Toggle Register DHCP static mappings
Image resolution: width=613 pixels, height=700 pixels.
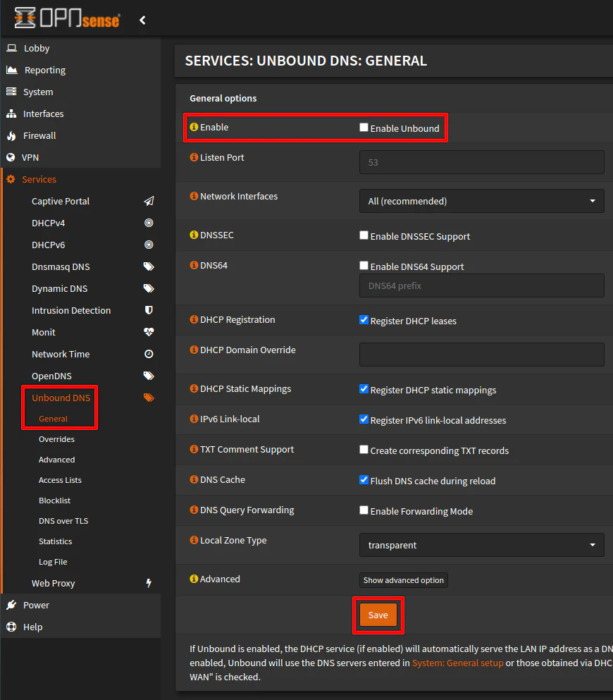(364, 389)
